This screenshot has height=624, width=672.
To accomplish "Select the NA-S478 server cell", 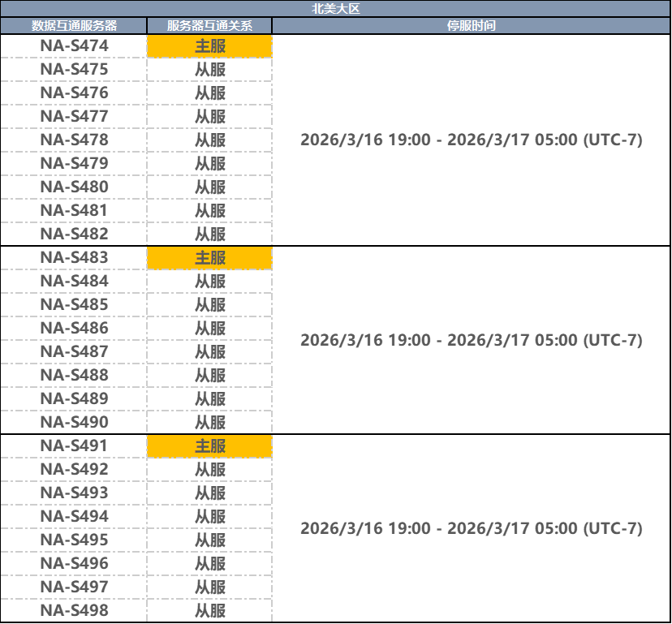I will click(74, 140).
